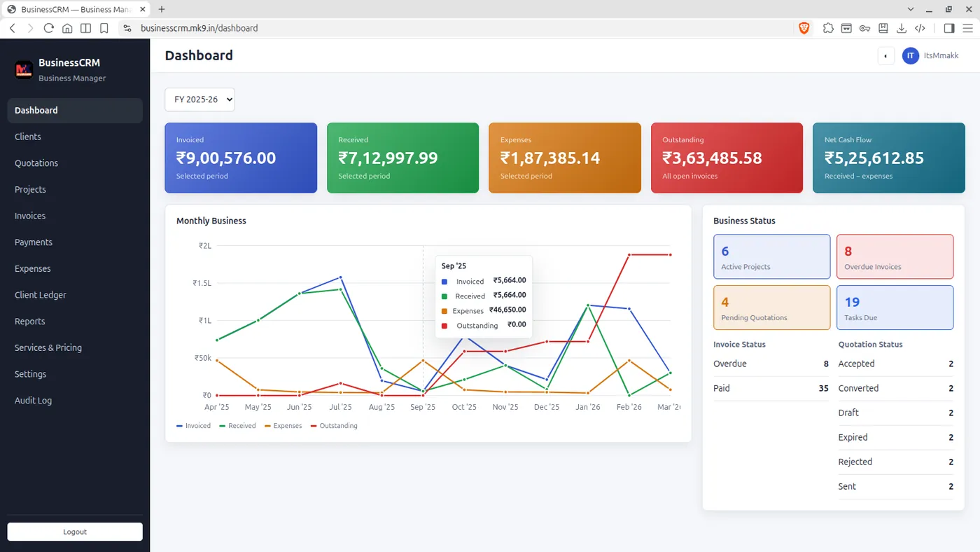Open Clients in the sidebar
980x552 pixels.
click(x=75, y=137)
